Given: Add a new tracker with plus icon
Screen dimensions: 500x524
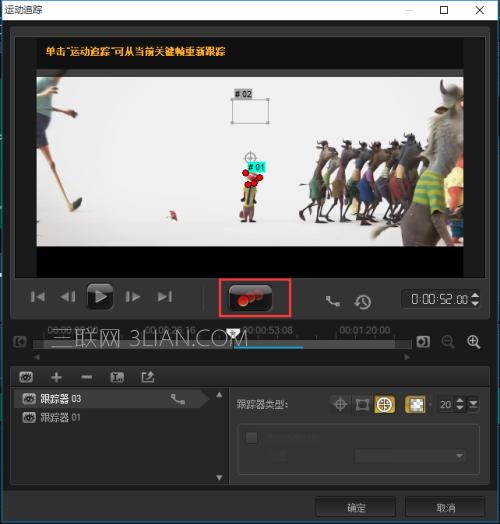Looking at the screenshot, I should pyautogui.click(x=56, y=377).
